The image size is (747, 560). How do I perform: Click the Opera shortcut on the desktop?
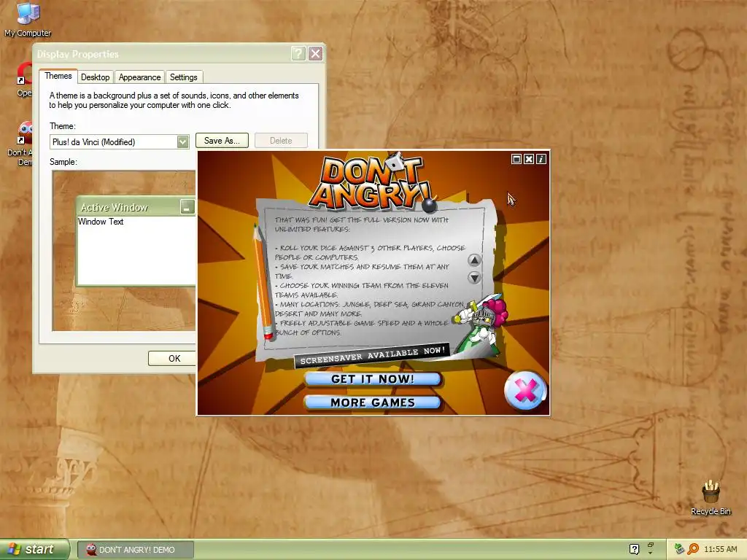pyautogui.click(x=25, y=80)
